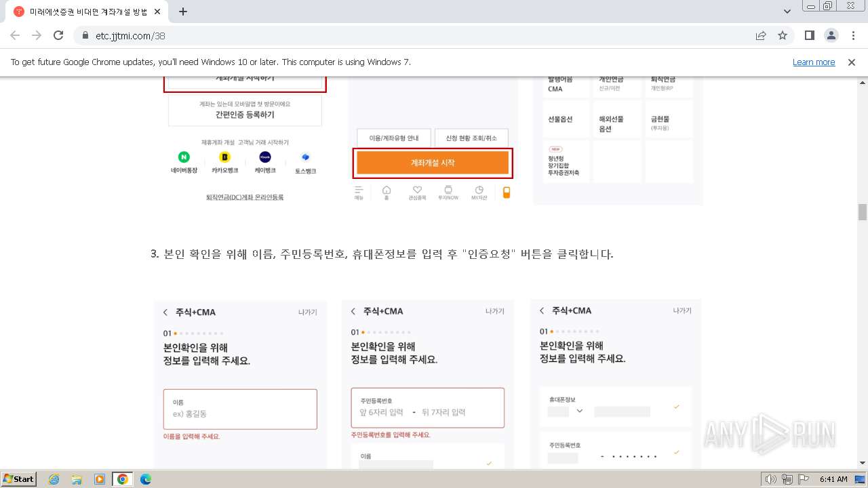Launch Edge from taskbar
Screen dimensions: 868x488
[146, 479]
